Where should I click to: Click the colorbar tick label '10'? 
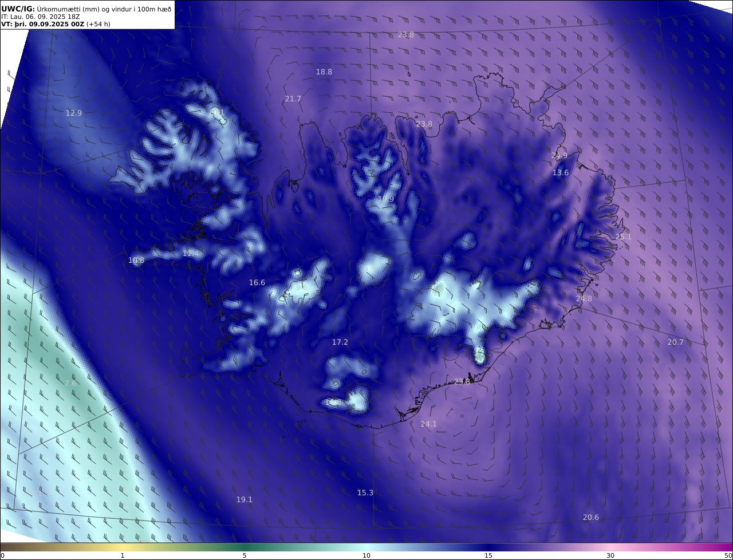[366, 556]
